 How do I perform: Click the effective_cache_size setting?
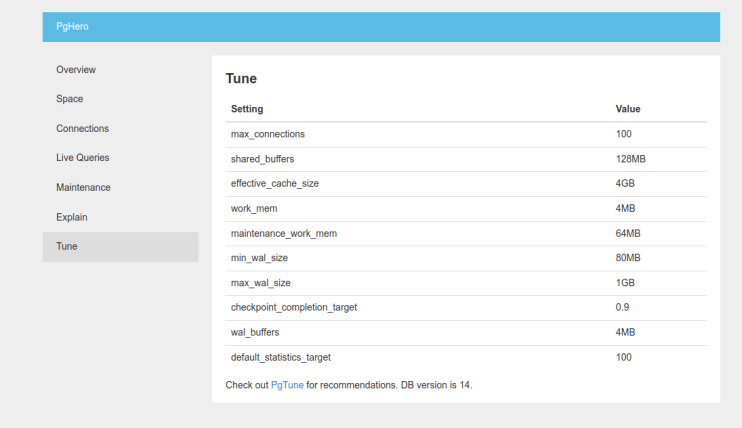(x=274, y=184)
